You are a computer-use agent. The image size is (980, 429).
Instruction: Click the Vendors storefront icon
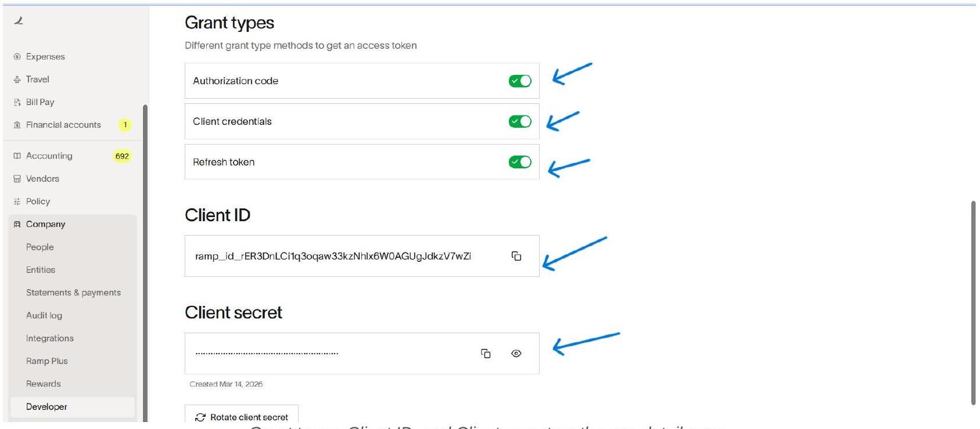[x=17, y=179]
